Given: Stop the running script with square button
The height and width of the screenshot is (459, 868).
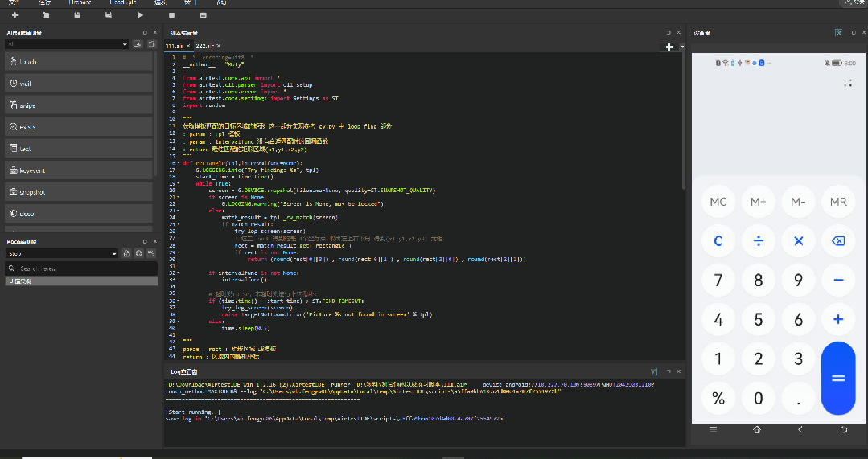Looking at the screenshot, I should pos(171,15).
